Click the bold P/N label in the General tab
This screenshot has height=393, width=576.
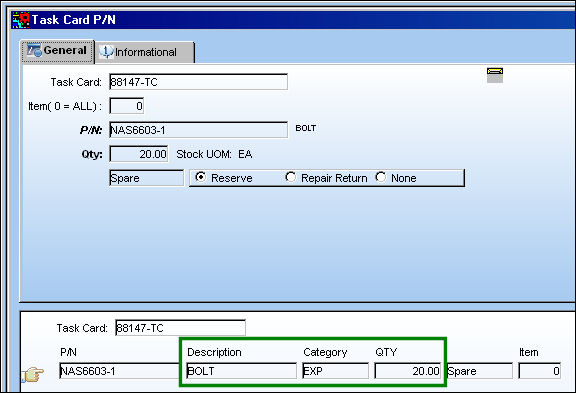[x=91, y=130]
